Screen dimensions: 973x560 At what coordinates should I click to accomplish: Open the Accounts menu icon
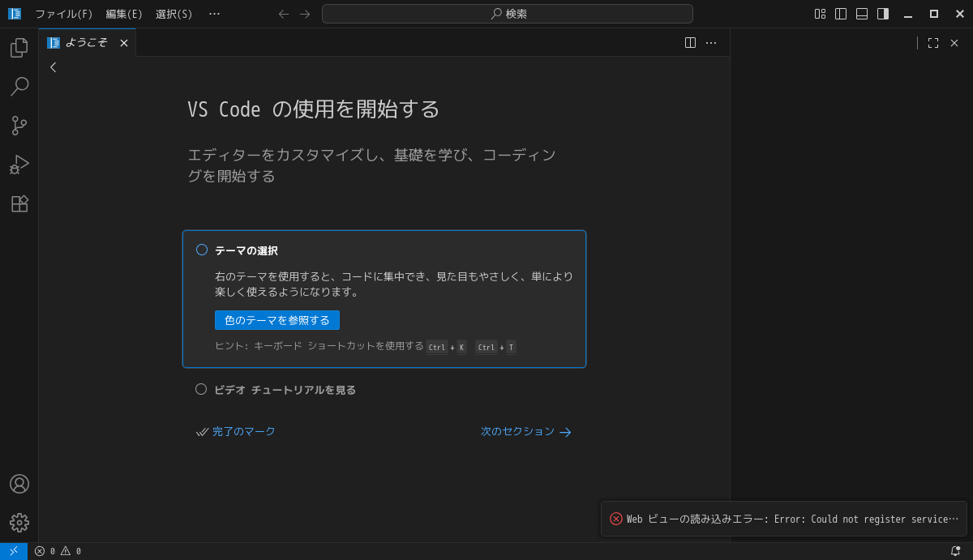19,484
